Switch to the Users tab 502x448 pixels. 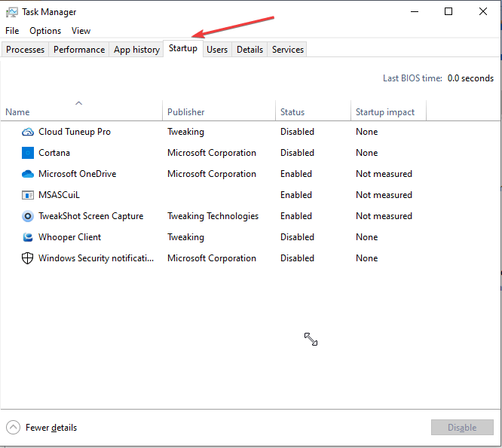[217, 50]
